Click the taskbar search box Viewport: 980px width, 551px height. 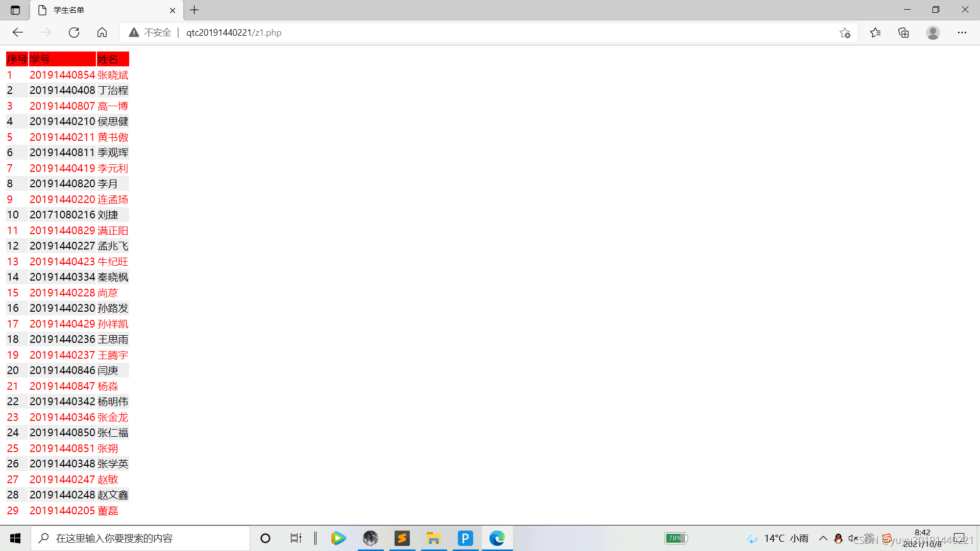140,538
